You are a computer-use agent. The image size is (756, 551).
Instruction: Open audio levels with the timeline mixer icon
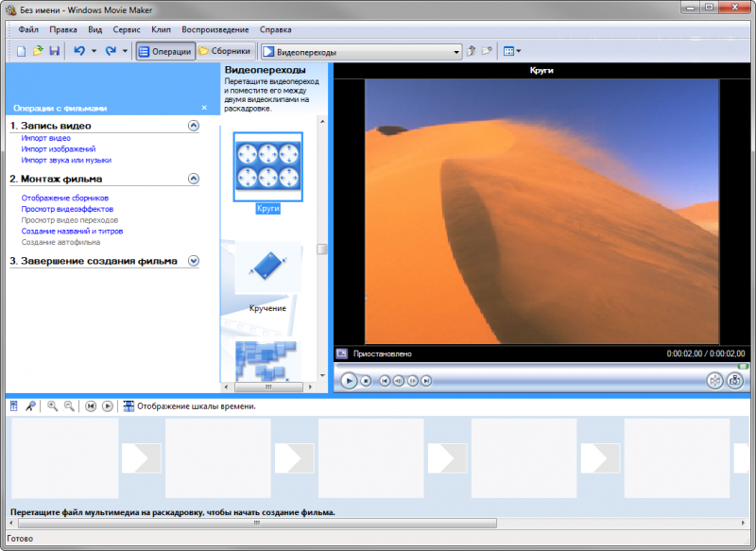click(12, 405)
